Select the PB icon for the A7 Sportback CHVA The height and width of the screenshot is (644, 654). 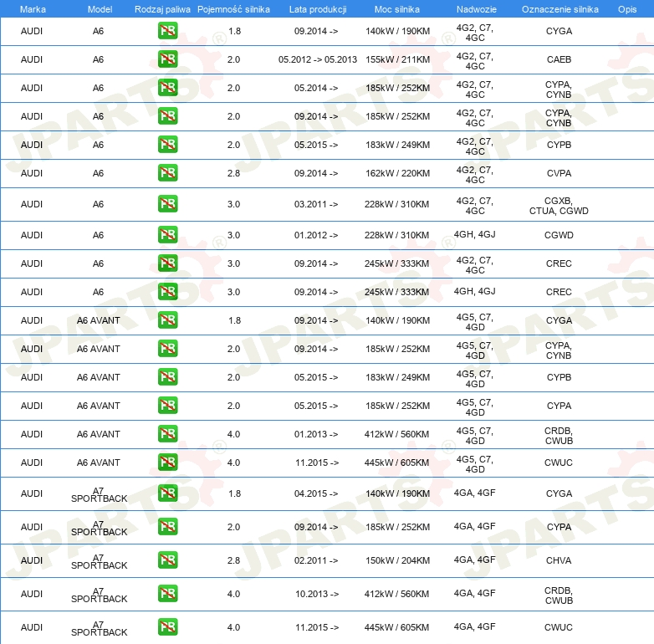pyautogui.click(x=167, y=560)
